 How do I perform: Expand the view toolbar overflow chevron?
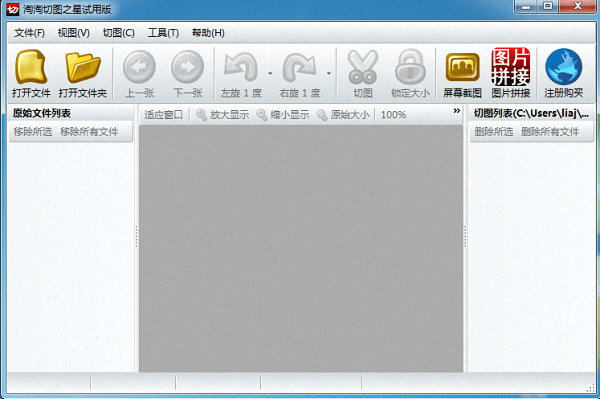click(457, 111)
